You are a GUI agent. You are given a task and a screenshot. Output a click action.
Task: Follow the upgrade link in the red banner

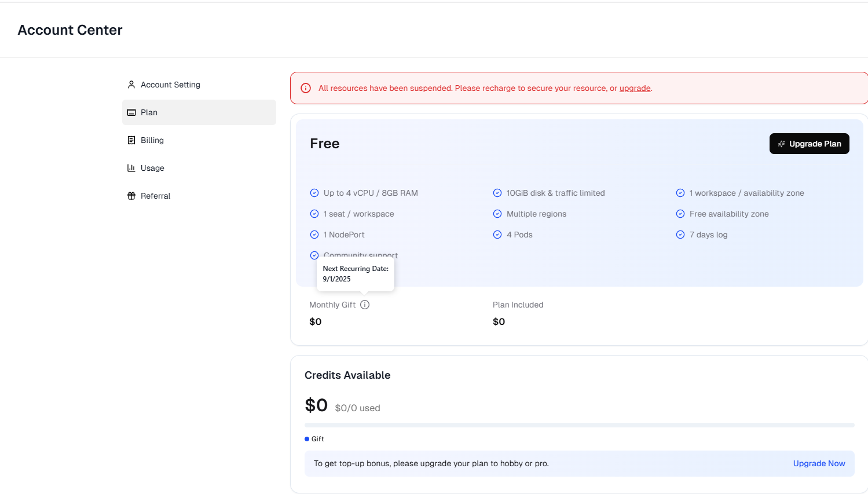tap(635, 88)
